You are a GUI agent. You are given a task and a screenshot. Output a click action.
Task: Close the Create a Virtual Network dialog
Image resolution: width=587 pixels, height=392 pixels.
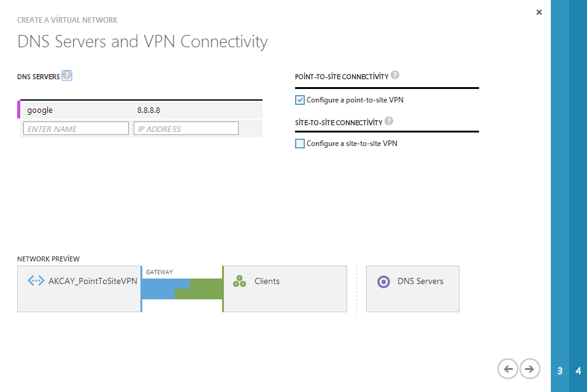point(539,12)
